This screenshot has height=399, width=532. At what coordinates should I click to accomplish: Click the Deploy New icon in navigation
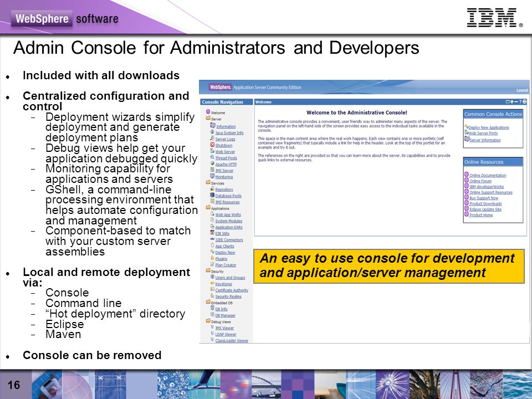(x=212, y=252)
